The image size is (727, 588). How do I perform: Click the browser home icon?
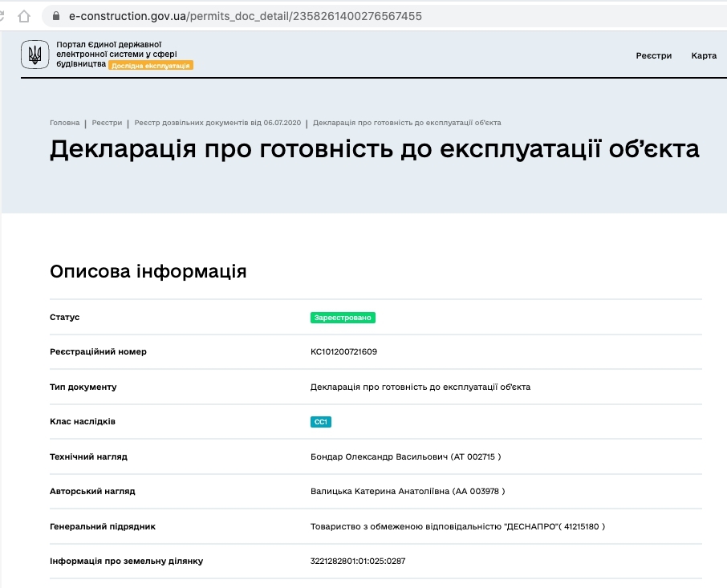point(24,16)
